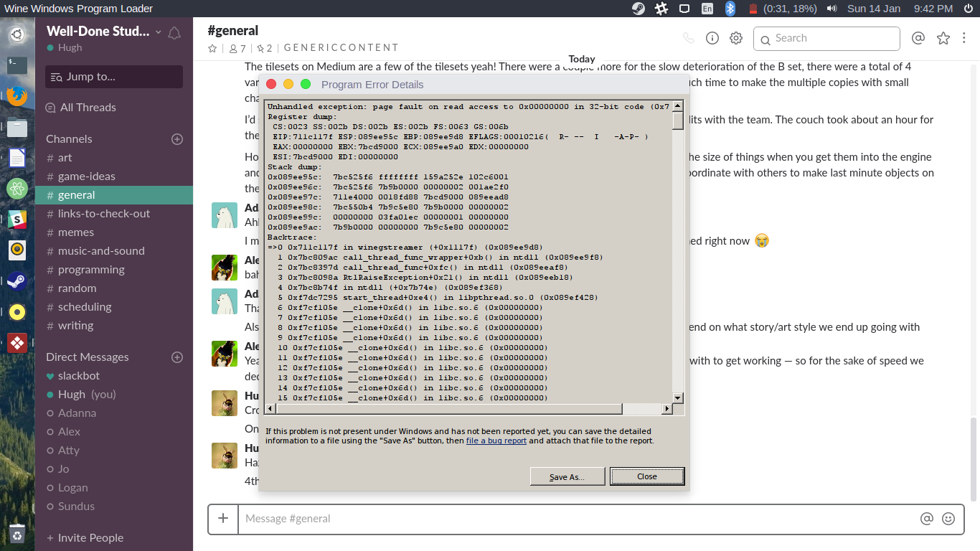Launch the terminal from the dock
Image resolution: width=980 pixels, height=551 pixels.
click(17, 65)
